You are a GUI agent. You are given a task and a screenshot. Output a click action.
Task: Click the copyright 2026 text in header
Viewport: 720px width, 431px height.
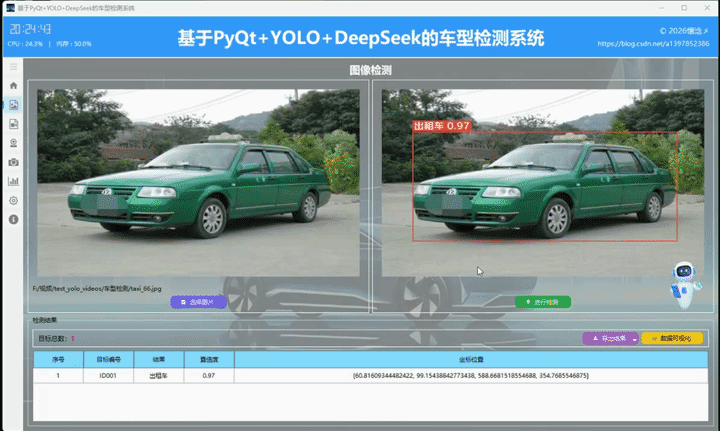(684, 31)
